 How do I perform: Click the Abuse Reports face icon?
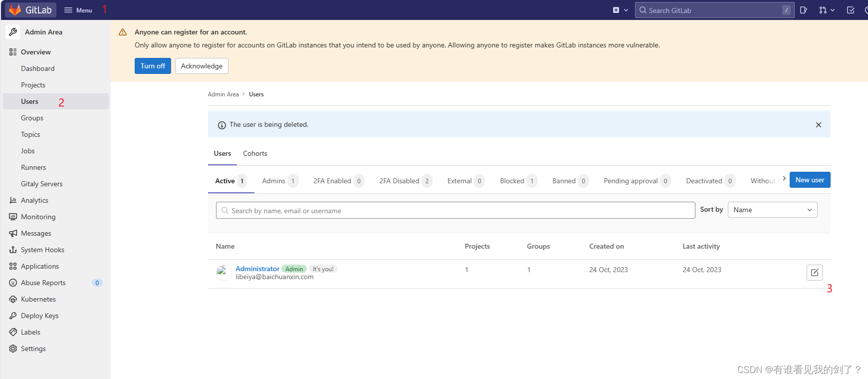pos(13,283)
